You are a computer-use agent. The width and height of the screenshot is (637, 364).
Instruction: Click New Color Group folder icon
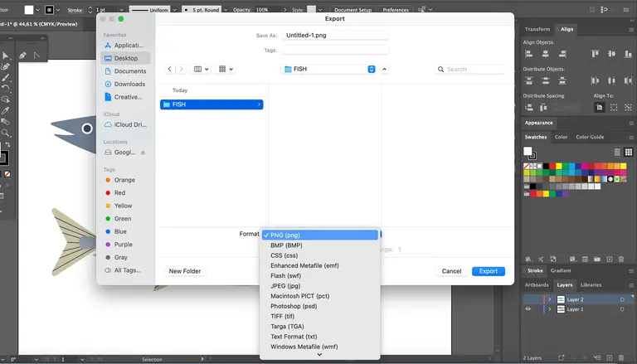[x=597, y=259]
